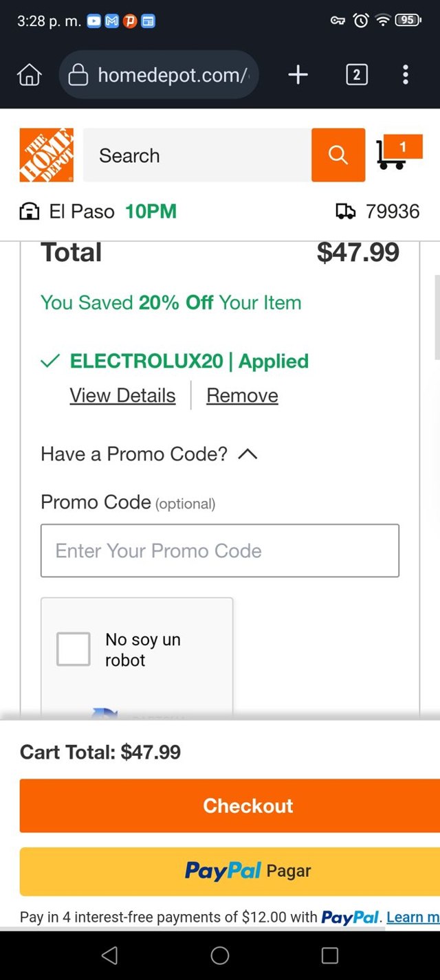Open the PayPal Learn more link

412,917
